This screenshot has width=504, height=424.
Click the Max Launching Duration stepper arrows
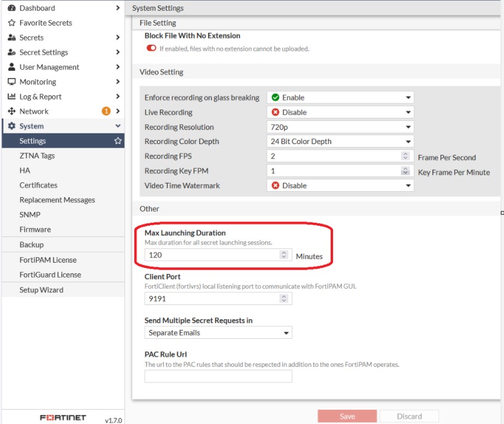click(284, 255)
